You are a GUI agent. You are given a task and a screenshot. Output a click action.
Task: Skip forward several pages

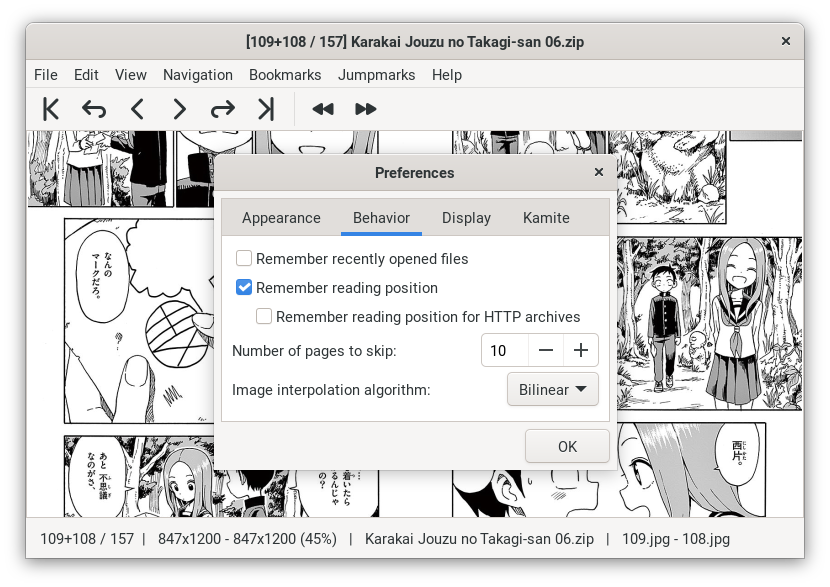click(x=366, y=110)
